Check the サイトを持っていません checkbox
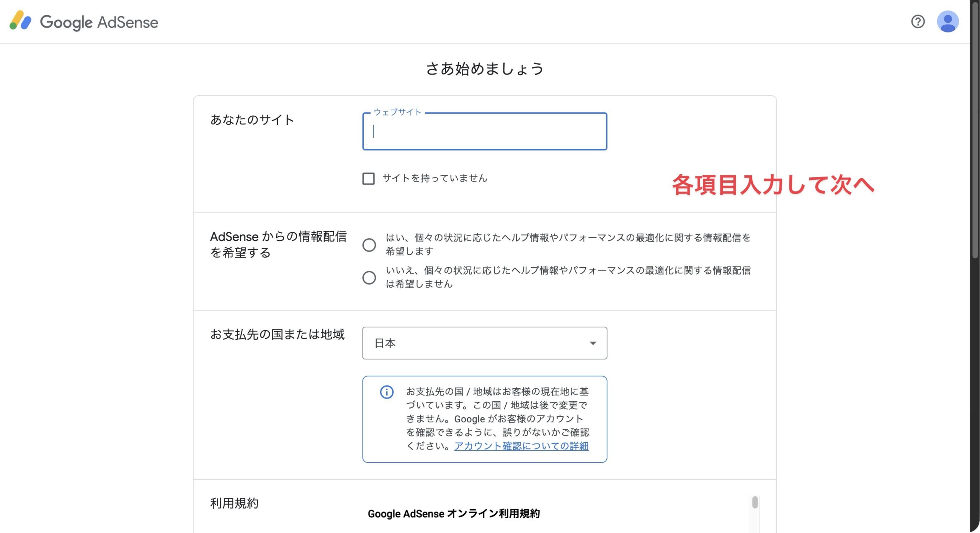 [368, 178]
